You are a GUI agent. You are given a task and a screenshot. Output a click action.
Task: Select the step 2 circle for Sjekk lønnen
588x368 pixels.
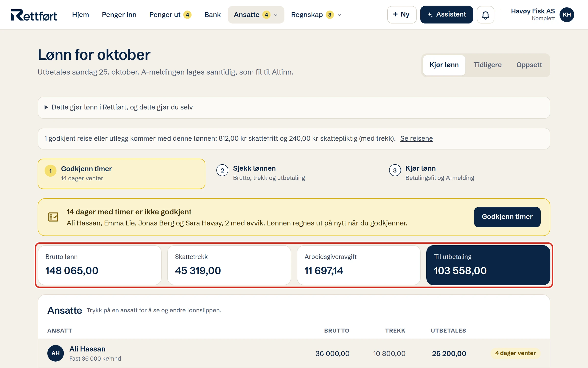coord(222,170)
